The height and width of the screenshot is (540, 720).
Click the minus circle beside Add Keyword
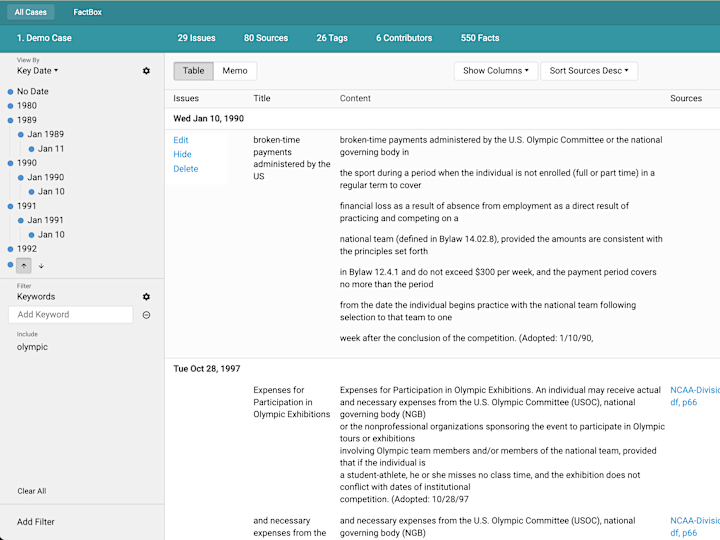(x=146, y=315)
